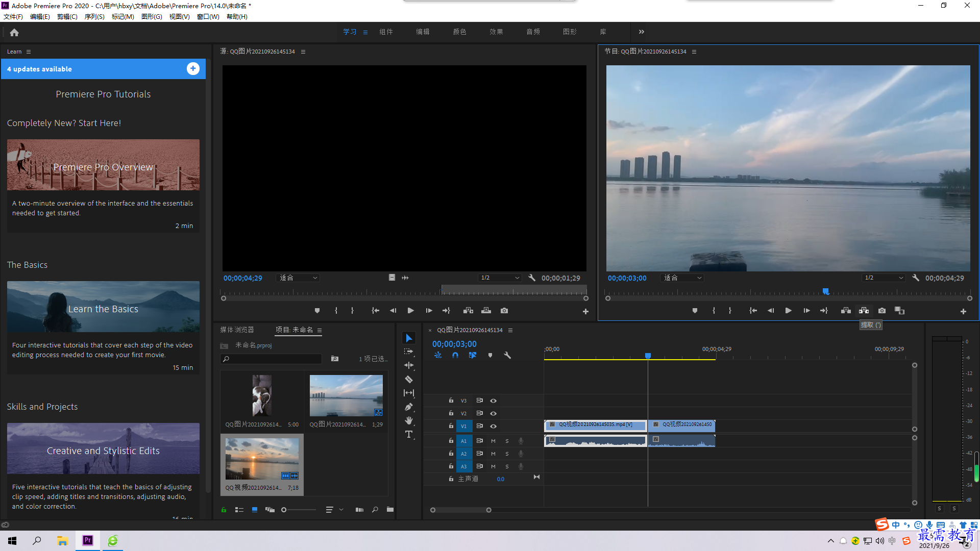Click project panel search field

pos(272,359)
